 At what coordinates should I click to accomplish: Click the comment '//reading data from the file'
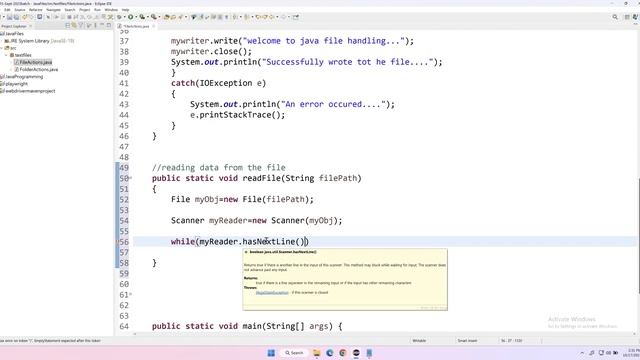tap(219, 168)
